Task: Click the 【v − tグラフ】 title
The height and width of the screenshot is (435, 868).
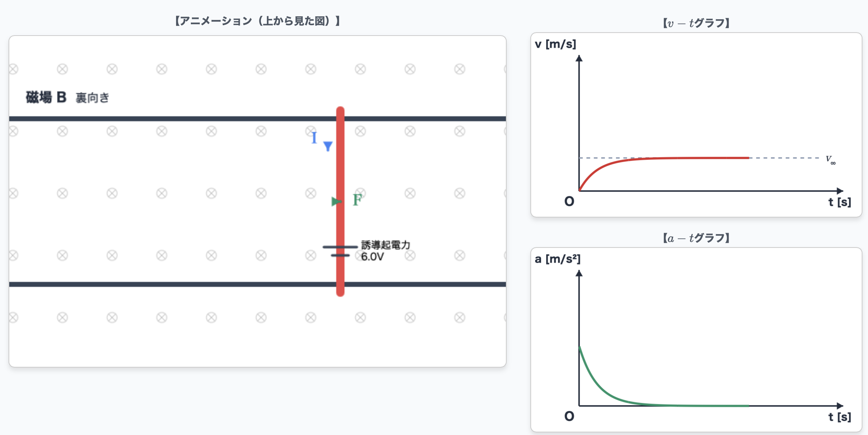Action: (696, 23)
